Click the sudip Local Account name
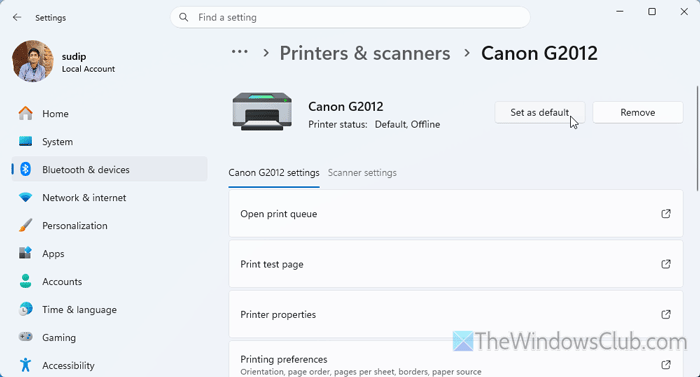The width and height of the screenshot is (700, 377). tap(88, 63)
